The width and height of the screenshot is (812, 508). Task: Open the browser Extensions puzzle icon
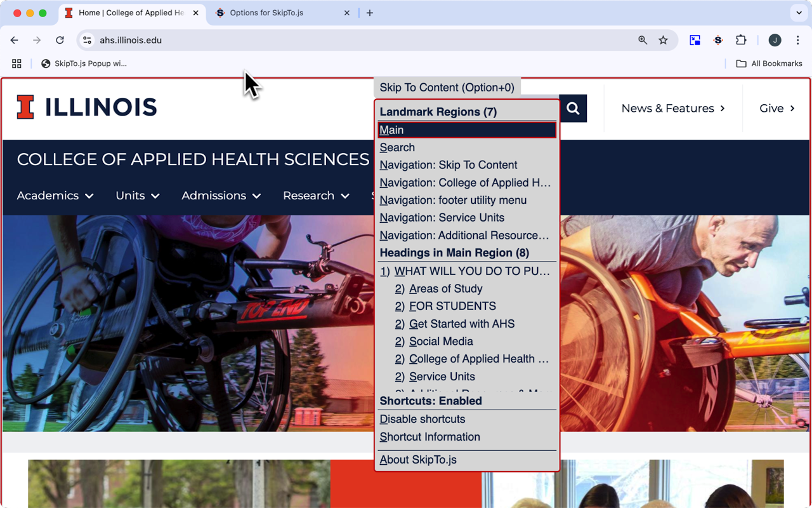click(x=741, y=40)
